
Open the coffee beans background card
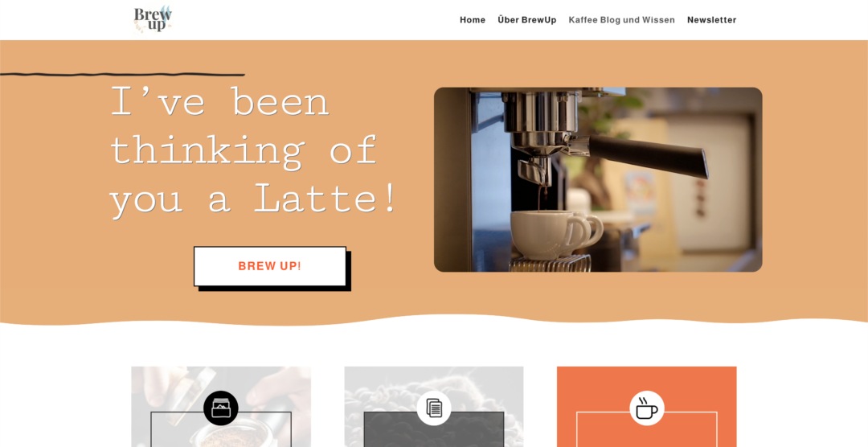tap(434, 407)
